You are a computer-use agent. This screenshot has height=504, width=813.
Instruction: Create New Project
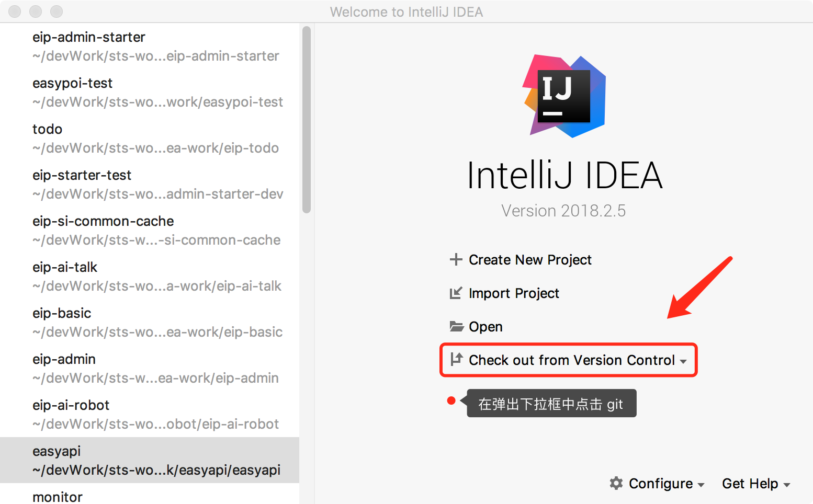pos(530,260)
